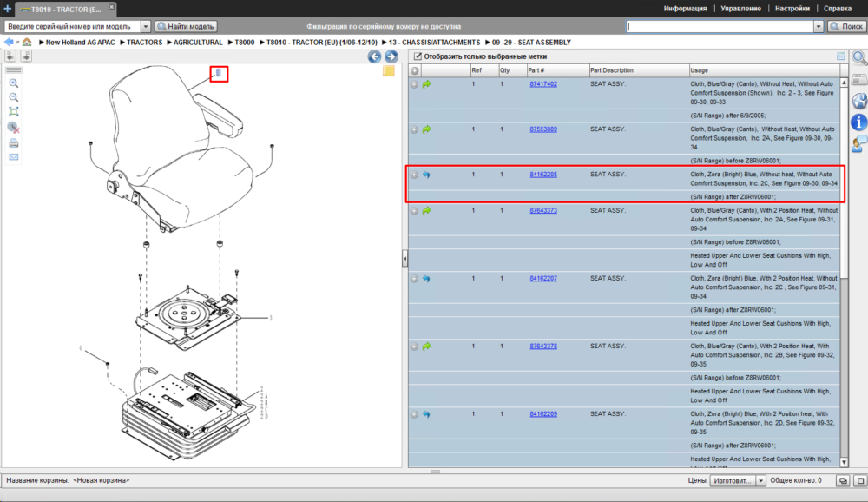Click single window icon in status bar
The image size is (868, 502).
click(x=860, y=481)
